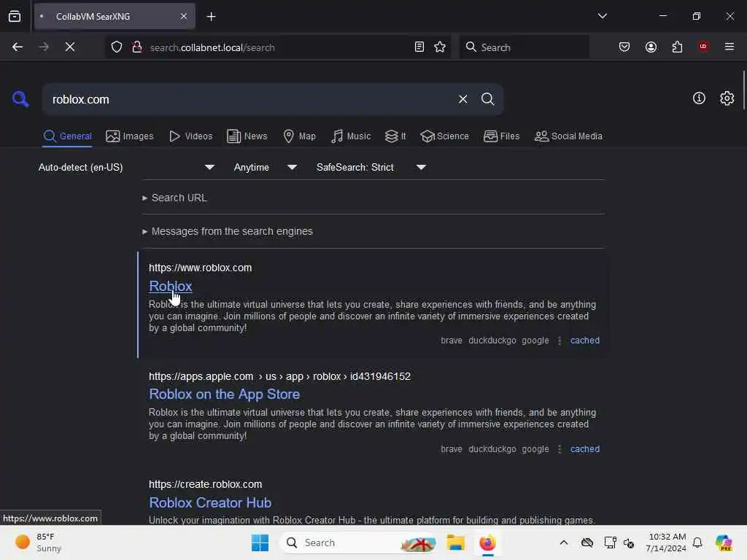747x560 pixels.
Task: Open the Roblox result link
Action: 171,286
